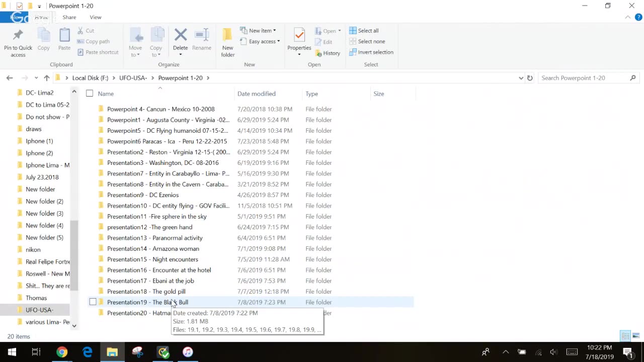Viewport: 644px width, 362px height.
Task: Sort by the Type column header
Action: (312, 94)
